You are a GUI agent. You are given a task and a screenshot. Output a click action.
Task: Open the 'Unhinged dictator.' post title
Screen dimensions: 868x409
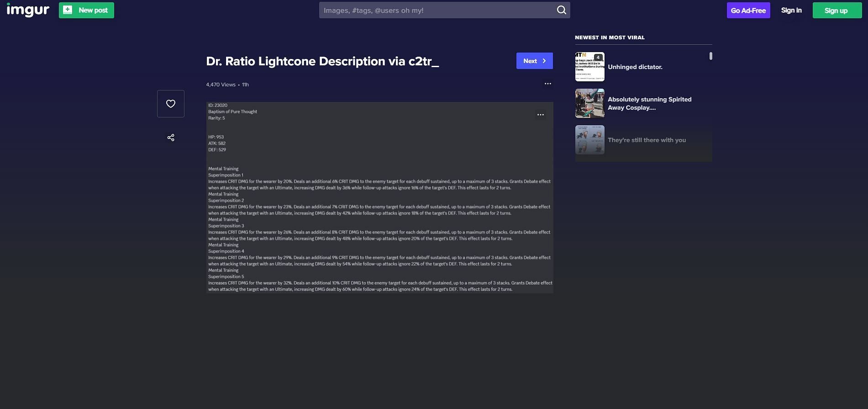(635, 67)
